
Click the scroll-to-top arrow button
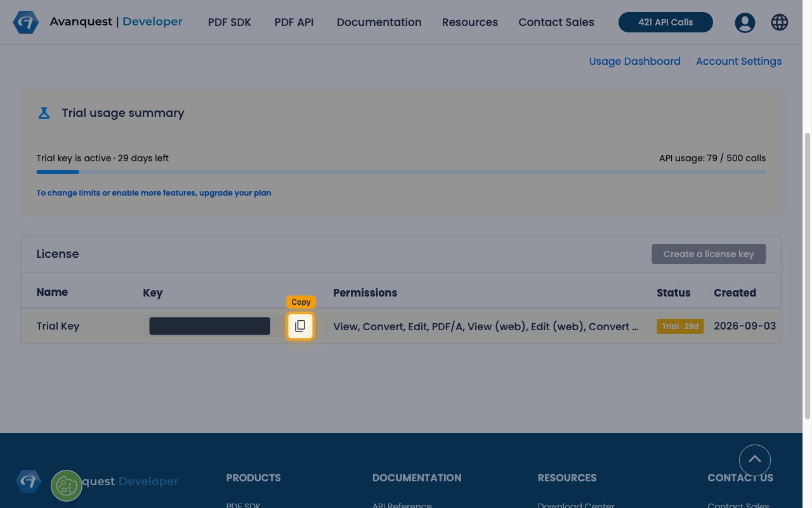(x=755, y=459)
